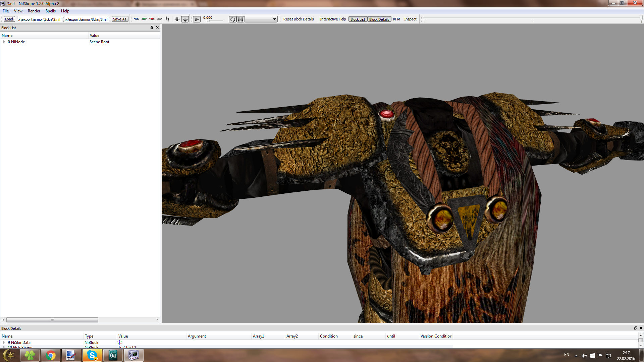Click the Argument column header
The image size is (644, 362).
(218, 336)
